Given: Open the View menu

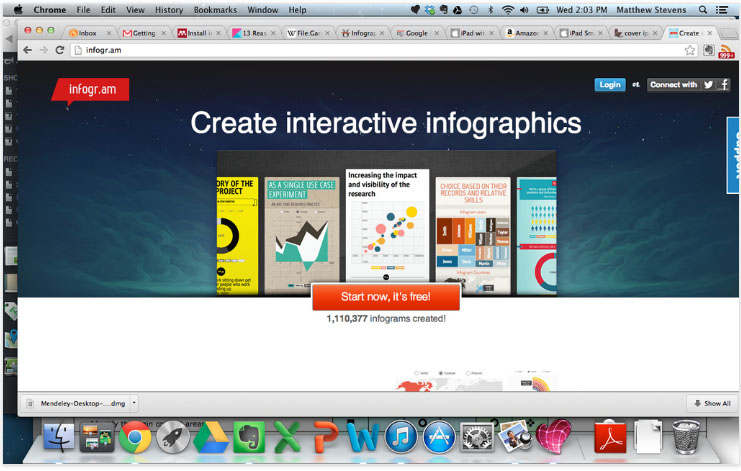Looking at the screenshot, I should click(x=135, y=9).
